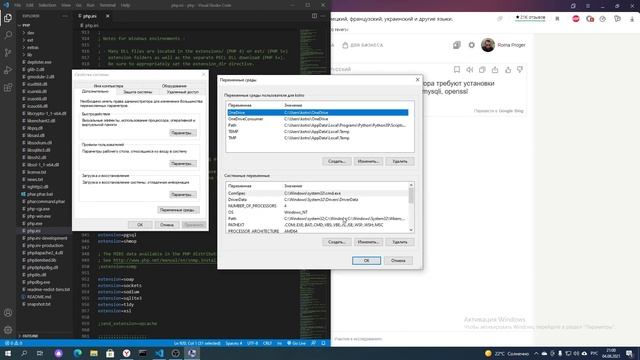Play translation audio speaker icon
The width and height of the screenshot is (640, 360).
coord(469,70)
